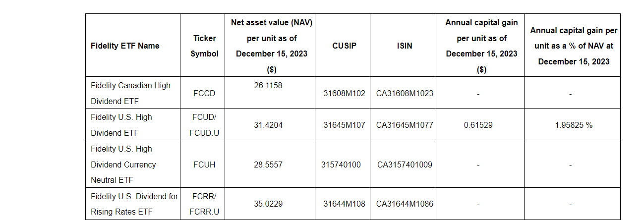Click the CUSIP column header

pyautogui.click(x=344, y=46)
